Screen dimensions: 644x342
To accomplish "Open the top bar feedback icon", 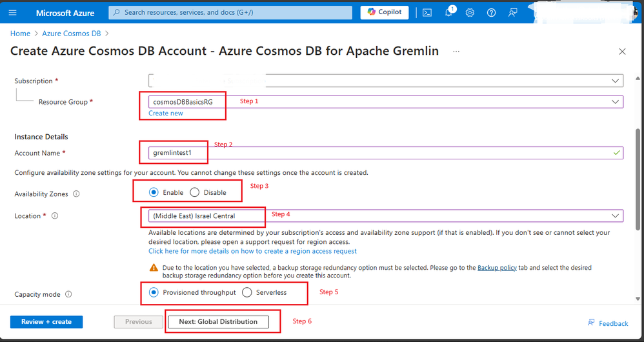I will [512, 12].
